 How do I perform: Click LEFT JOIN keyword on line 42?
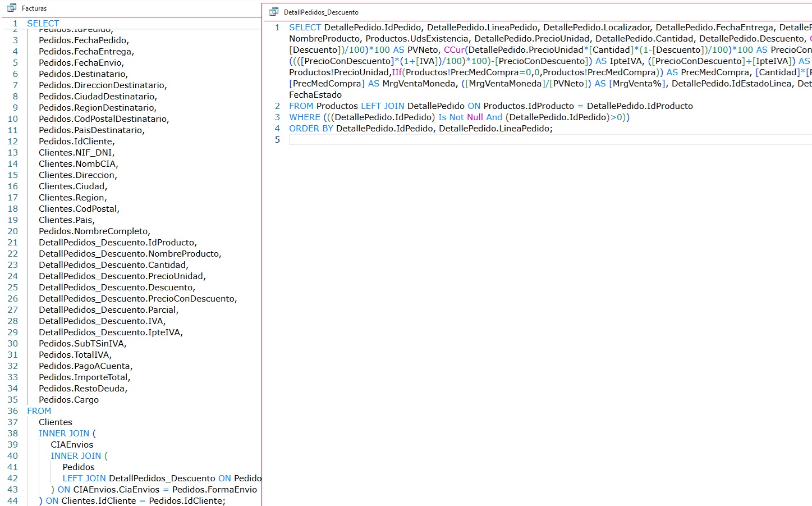click(x=84, y=478)
